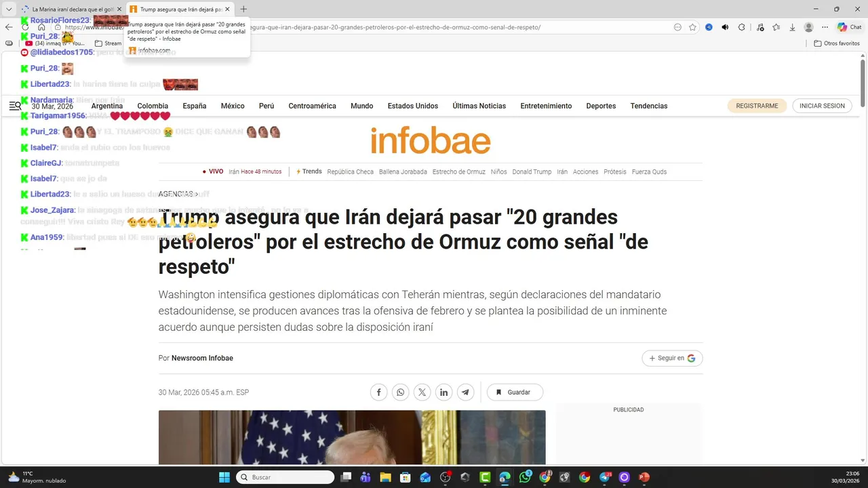The image size is (868, 488).
Task: Share article on Facebook
Action: [378, 392]
